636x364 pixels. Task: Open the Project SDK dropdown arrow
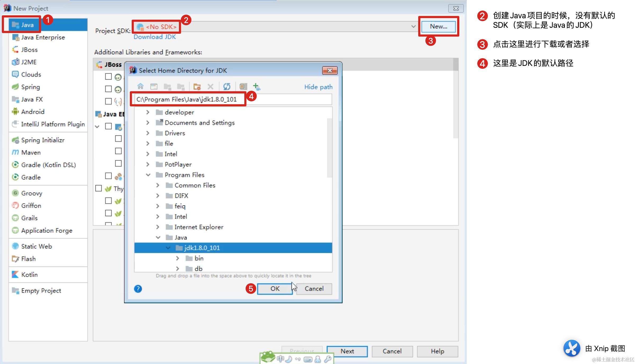(x=413, y=26)
